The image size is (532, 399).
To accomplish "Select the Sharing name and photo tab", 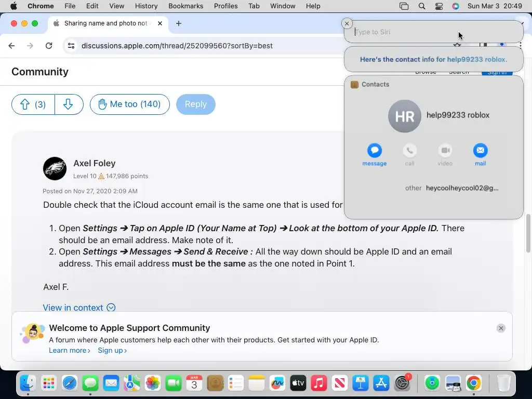I will (x=108, y=23).
